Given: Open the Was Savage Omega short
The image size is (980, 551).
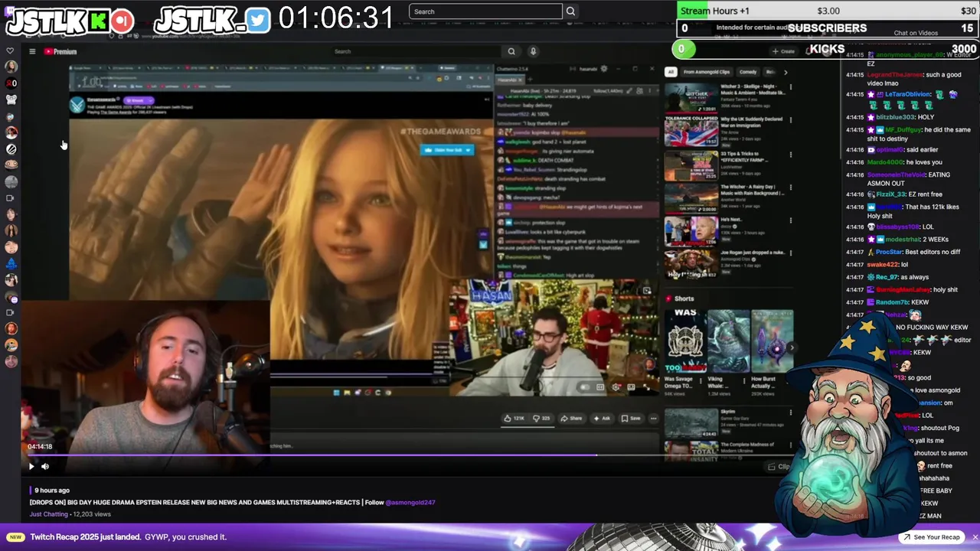Looking at the screenshot, I should click(685, 341).
